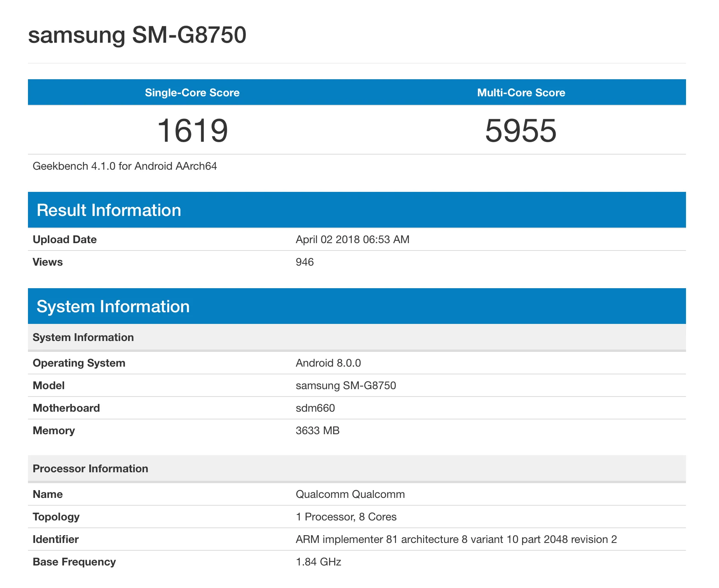The height and width of the screenshot is (588, 719).
Task: Select the processor Name label
Action: point(48,494)
